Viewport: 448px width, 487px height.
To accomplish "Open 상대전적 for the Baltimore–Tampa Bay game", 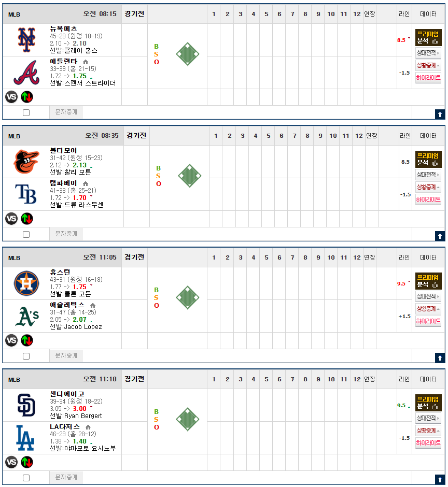I will coord(428,175).
